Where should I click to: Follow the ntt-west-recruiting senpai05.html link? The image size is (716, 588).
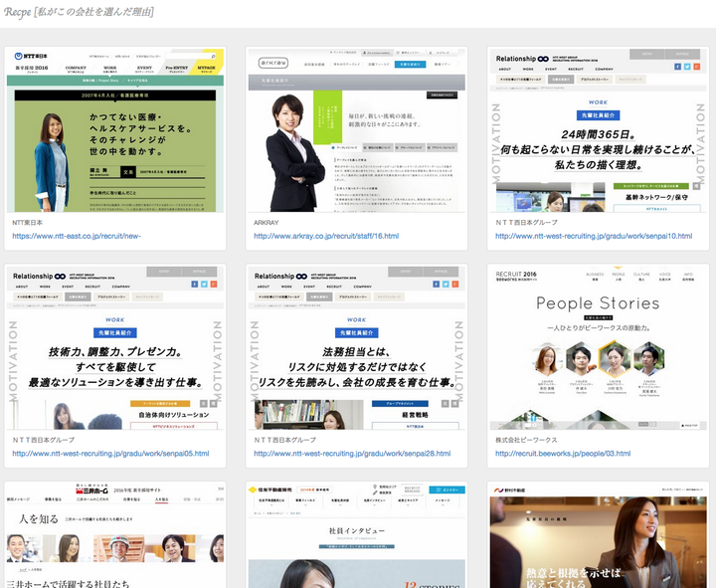click(110, 454)
